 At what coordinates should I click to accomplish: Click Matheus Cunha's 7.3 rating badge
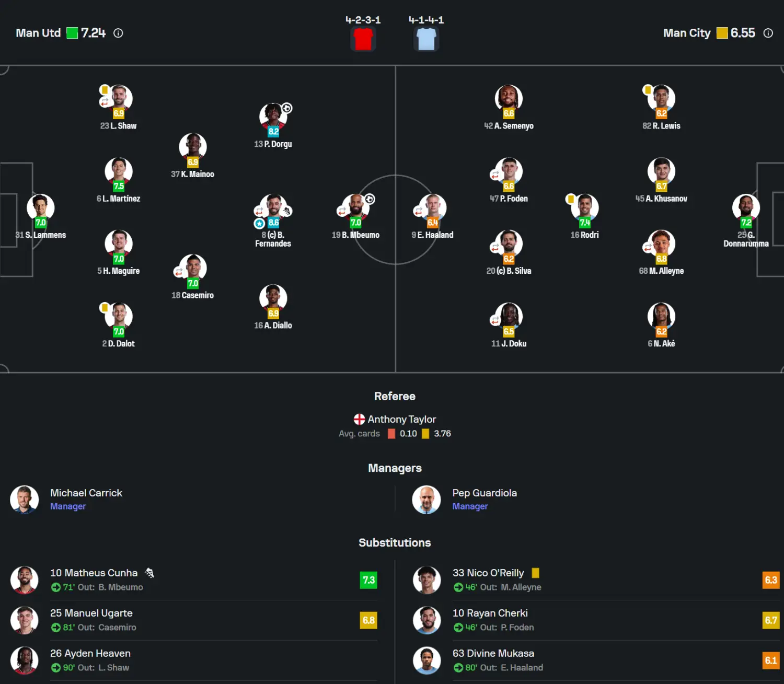tap(368, 580)
